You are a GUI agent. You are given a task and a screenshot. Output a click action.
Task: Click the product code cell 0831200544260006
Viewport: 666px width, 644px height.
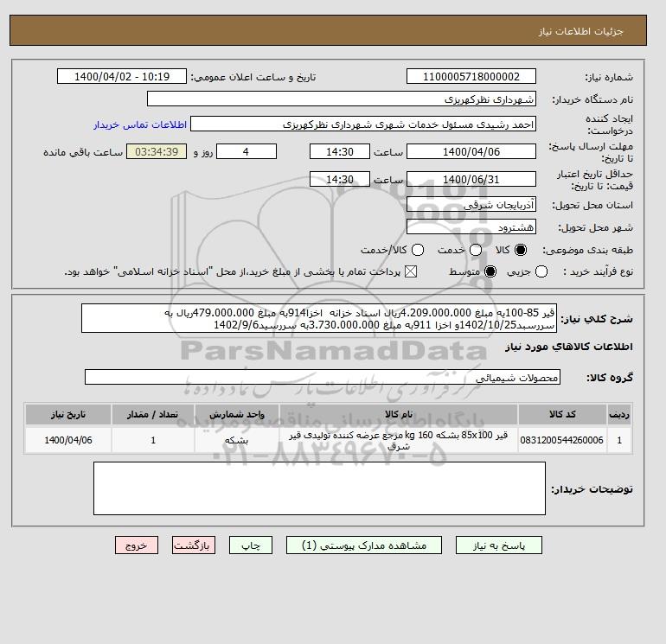(562, 440)
